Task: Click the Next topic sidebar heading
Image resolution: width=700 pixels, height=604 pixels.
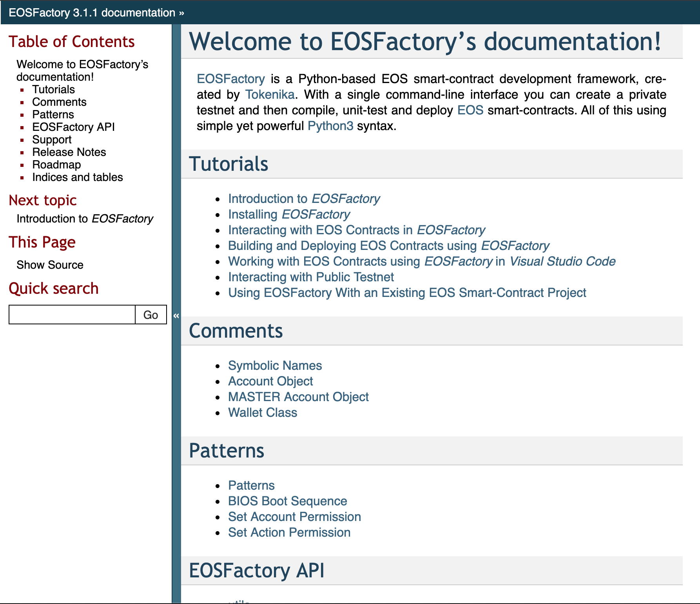Action: (43, 200)
